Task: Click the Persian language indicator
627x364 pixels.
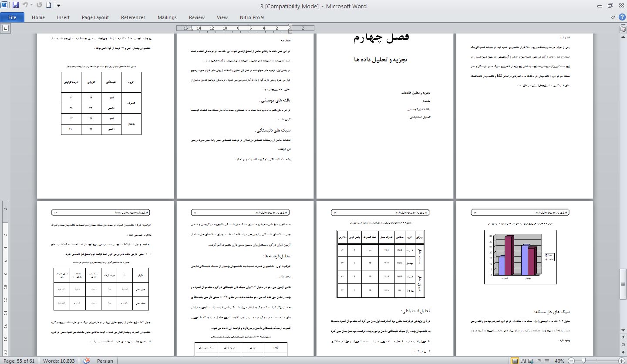Action: point(105,361)
